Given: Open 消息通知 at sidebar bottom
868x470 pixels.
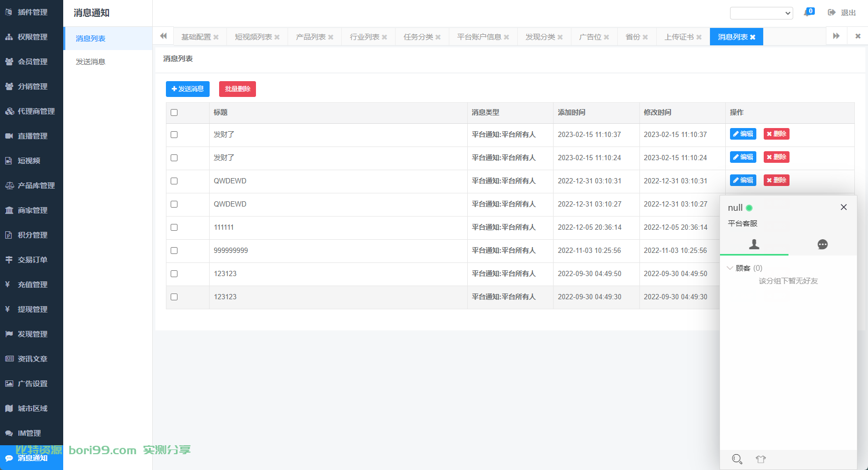Looking at the screenshot, I should pos(32,458).
